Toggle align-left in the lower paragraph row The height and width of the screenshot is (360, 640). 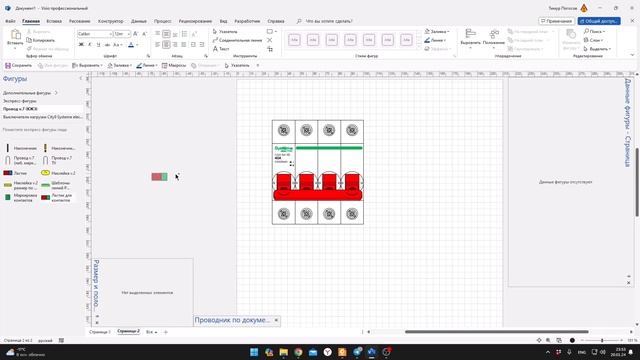tap(158, 45)
